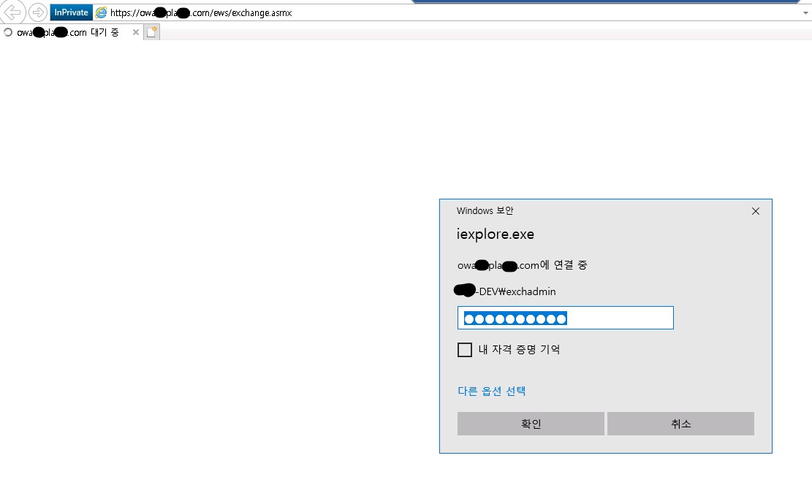The height and width of the screenshot is (504, 812).
Task: Click the browser Back arrow button
Action: [12, 12]
